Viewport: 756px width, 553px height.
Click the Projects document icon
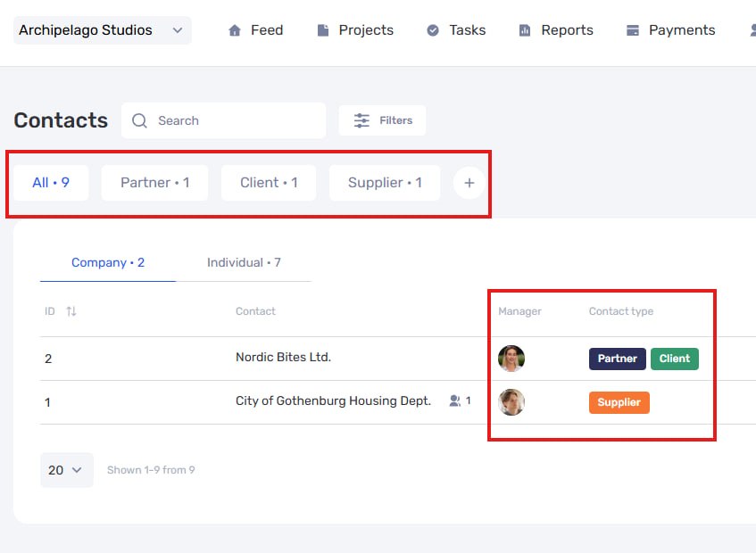coord(322,30)
